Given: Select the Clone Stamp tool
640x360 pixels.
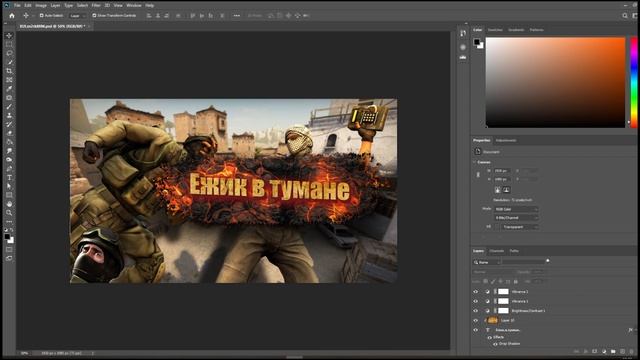Looking at the screenshot, I should pos(9,116).
